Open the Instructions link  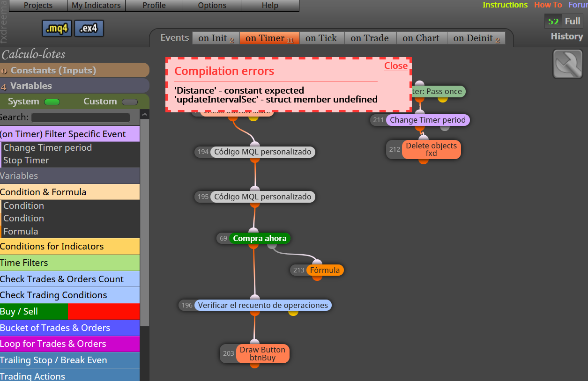pos(505,5)
